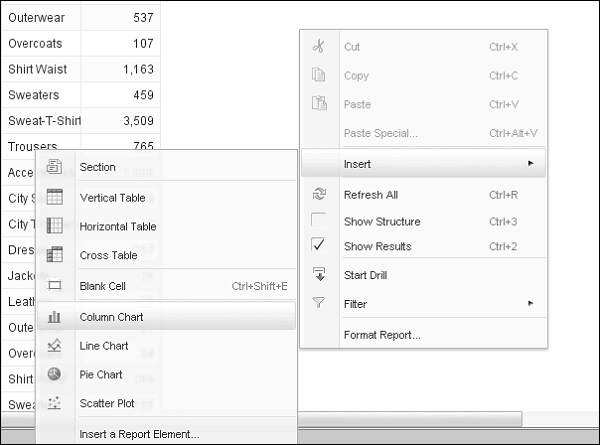The width and height of the screenshot is (600, 445).
Task: Choose Format Report from context menu
Action: pos(382,334)
